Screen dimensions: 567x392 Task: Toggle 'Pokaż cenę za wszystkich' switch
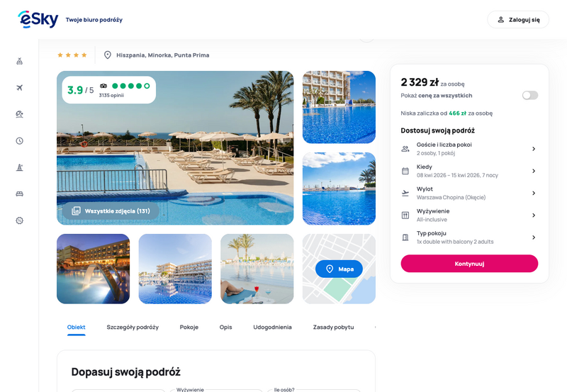click(529, 96)
